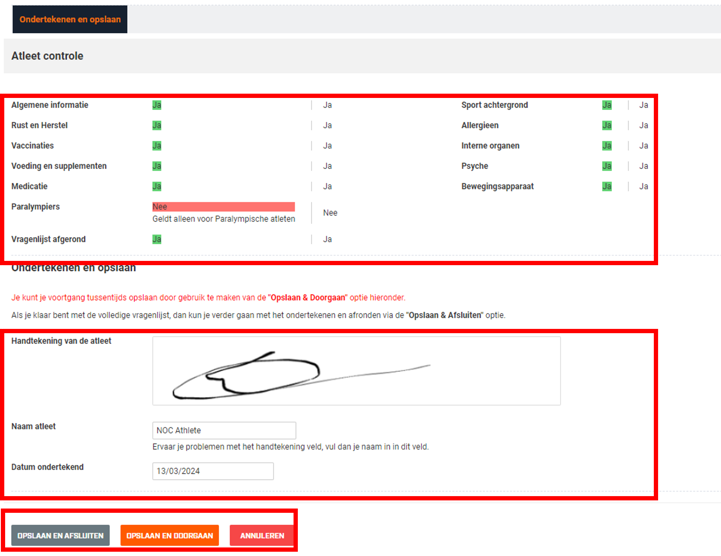721x556 pixels.
Task: Click the Datum ondertekend date field
Action: (x=213, y=471)
